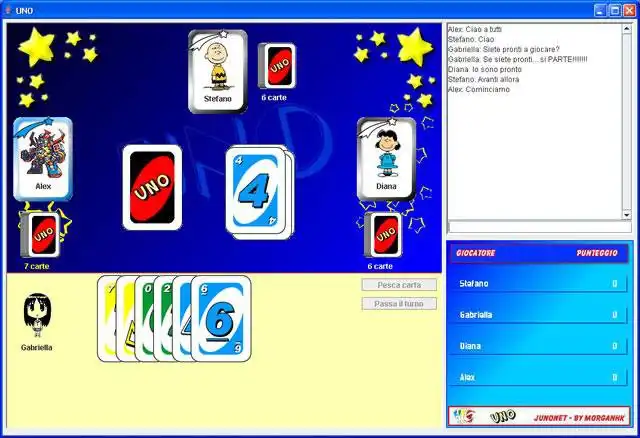The image size is (640, 438).
Task: Click the PUNTEGGIO column header
Action: [x=597, y=253]
